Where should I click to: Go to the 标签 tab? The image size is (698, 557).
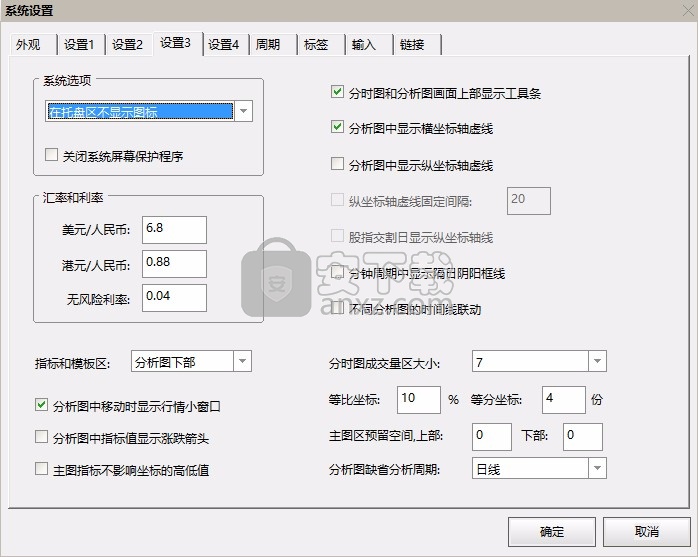click(321, 45)
